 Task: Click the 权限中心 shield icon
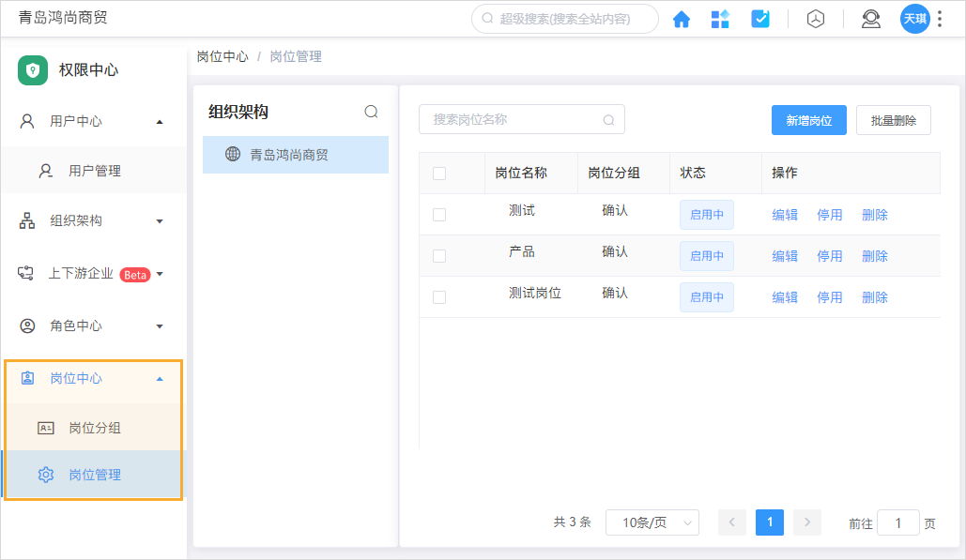point(33,69)
